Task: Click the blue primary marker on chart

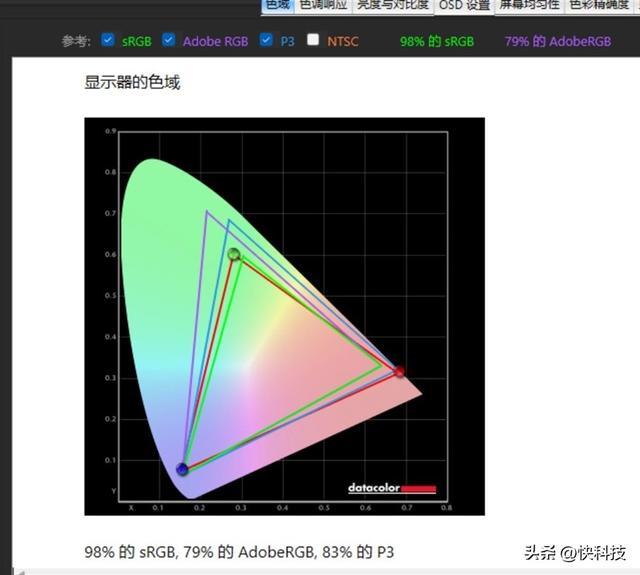Action: [182, 469]
